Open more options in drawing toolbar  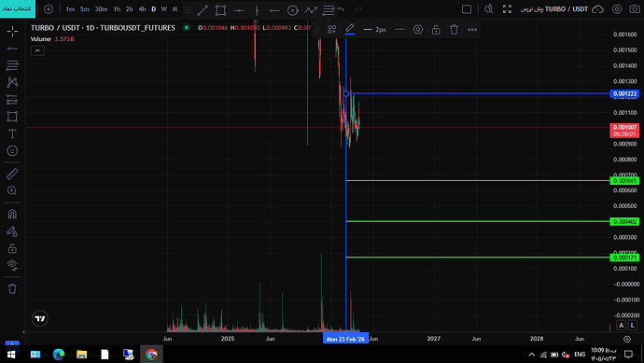coord(472,30)
